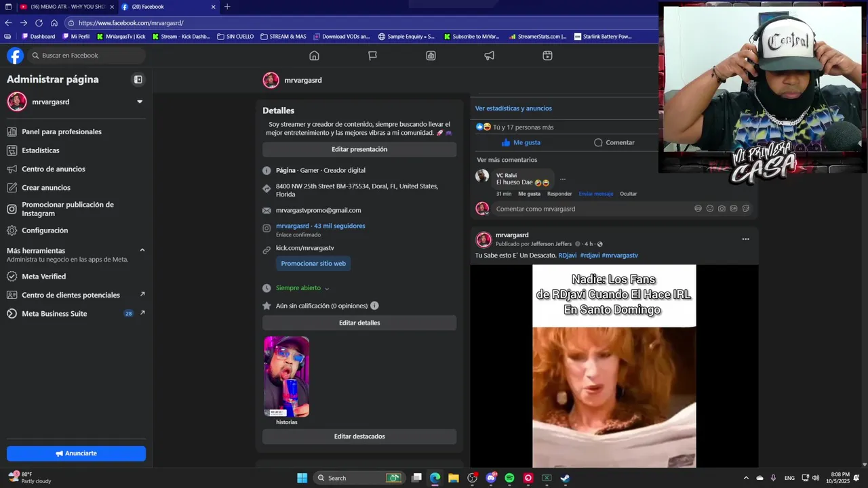Screen dimensions: 868x488
Task: Focus the Buscar en Facebook search box
Action: pos(86,56)
